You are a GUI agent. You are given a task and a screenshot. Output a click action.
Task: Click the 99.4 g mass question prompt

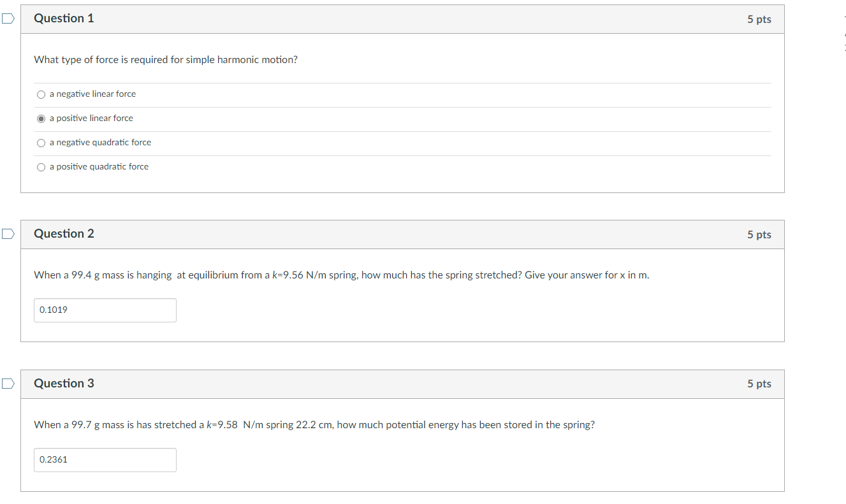342,275
